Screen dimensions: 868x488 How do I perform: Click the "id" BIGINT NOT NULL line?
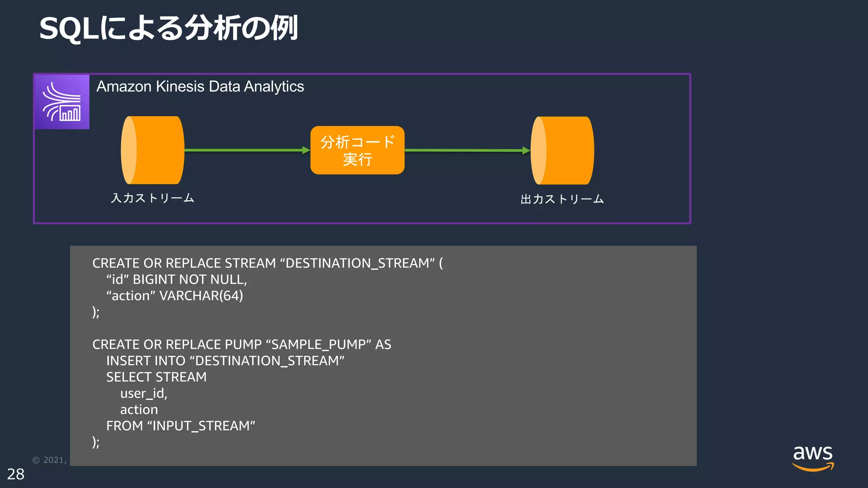[177, 280]
